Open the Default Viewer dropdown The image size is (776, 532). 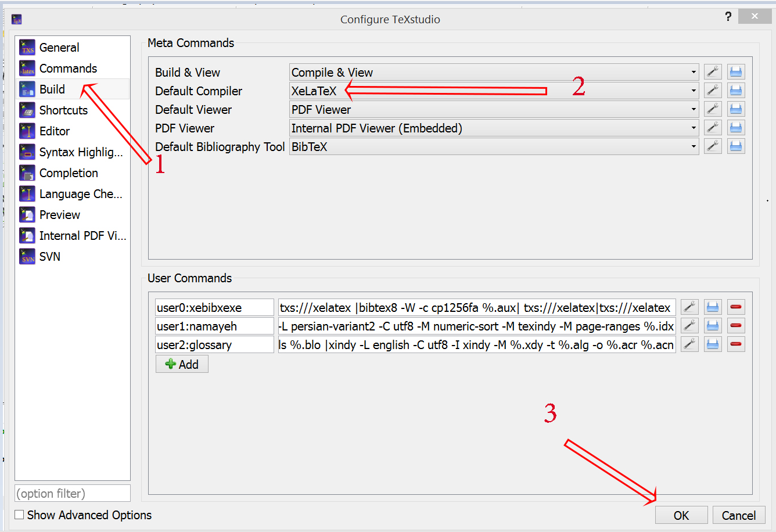point(495,109)
